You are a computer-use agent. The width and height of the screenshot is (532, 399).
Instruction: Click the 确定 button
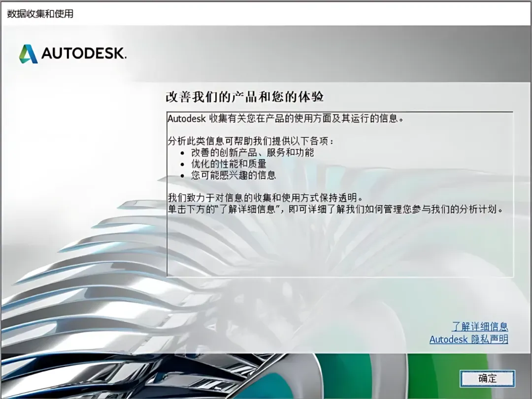tap(487, 378)
